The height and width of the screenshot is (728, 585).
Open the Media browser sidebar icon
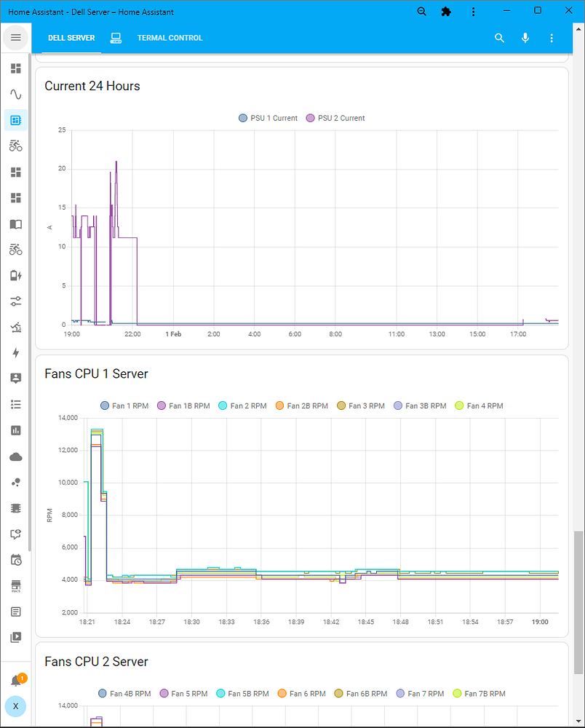[x=15, y=636]
